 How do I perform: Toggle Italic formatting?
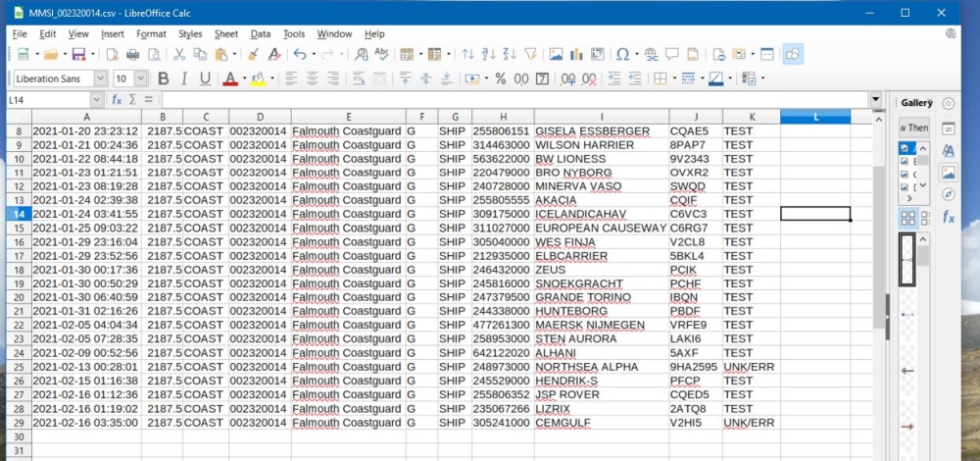[x=184, y=78]
